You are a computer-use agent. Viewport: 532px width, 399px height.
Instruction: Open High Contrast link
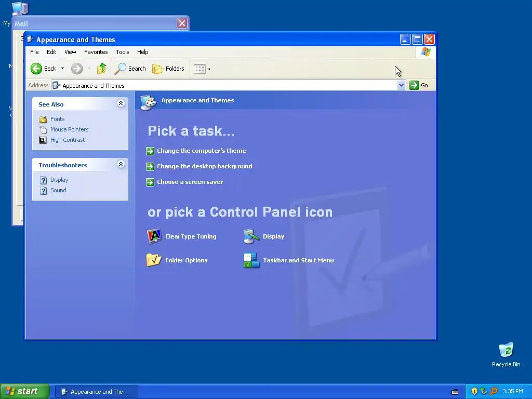68,140
